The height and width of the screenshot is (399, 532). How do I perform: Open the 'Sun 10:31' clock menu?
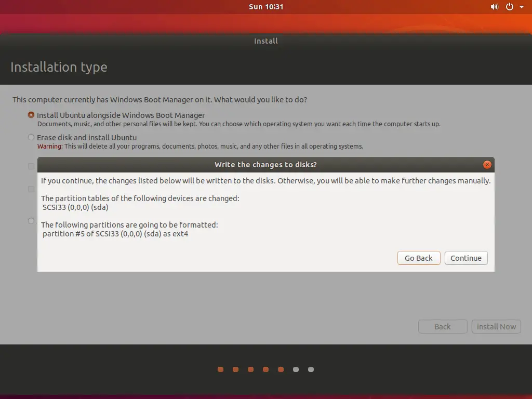click(x=266, y=7)
